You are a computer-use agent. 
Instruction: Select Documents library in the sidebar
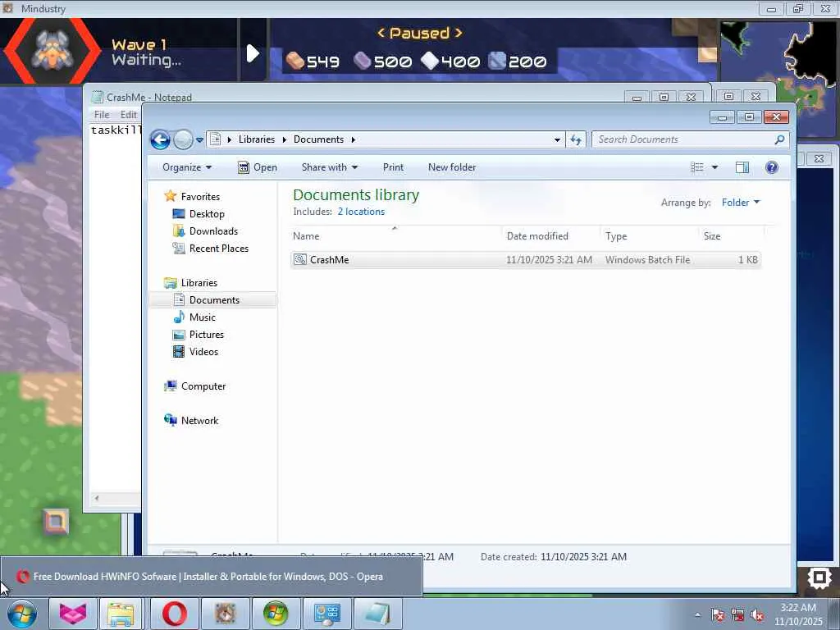coord(214,300)
